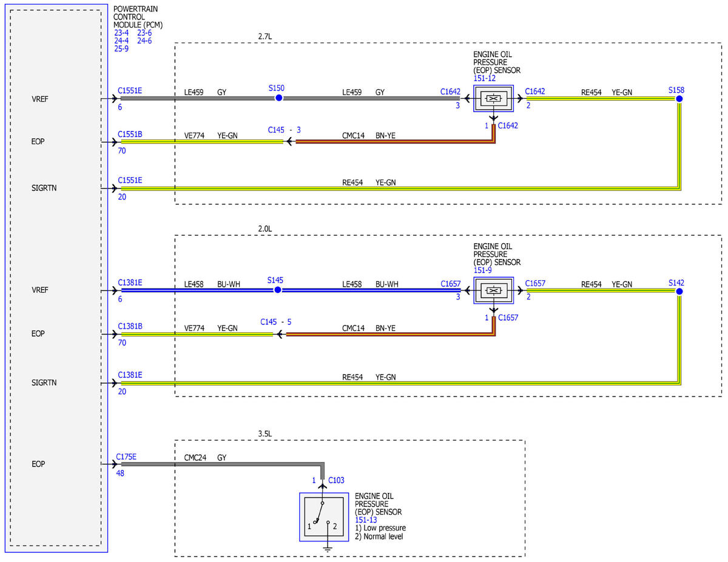
Task: Click the C1381E label above pin 6
Action: 130,282
